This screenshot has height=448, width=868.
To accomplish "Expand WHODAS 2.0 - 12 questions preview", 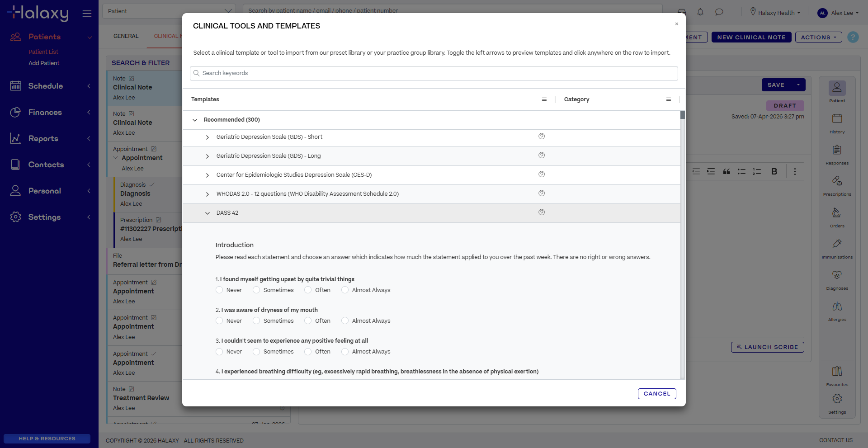I will 208,194.
